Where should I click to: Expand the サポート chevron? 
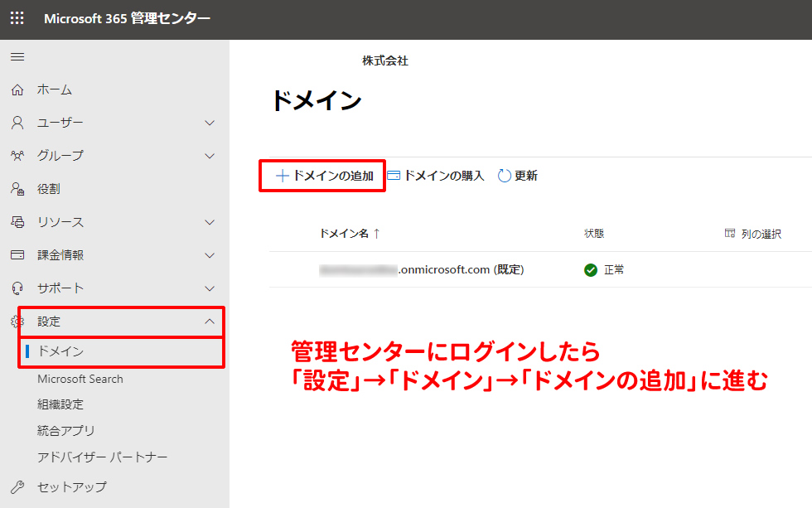point(209,288)
